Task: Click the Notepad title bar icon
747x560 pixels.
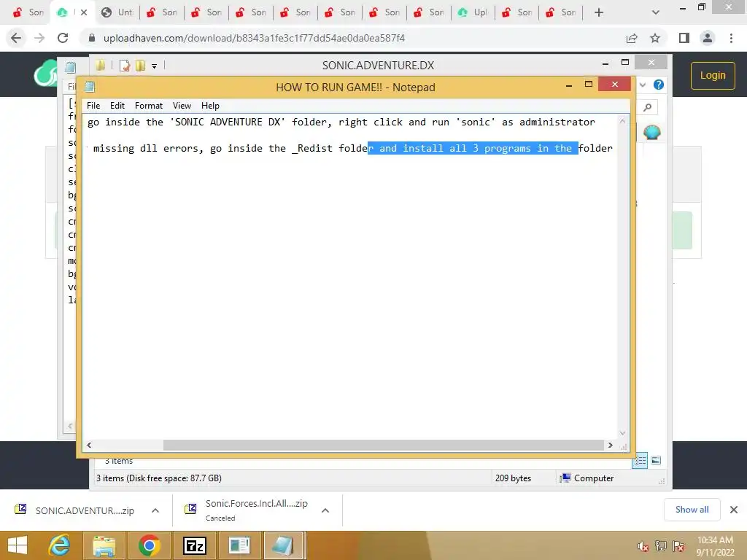Action: [x=90, y=87]
